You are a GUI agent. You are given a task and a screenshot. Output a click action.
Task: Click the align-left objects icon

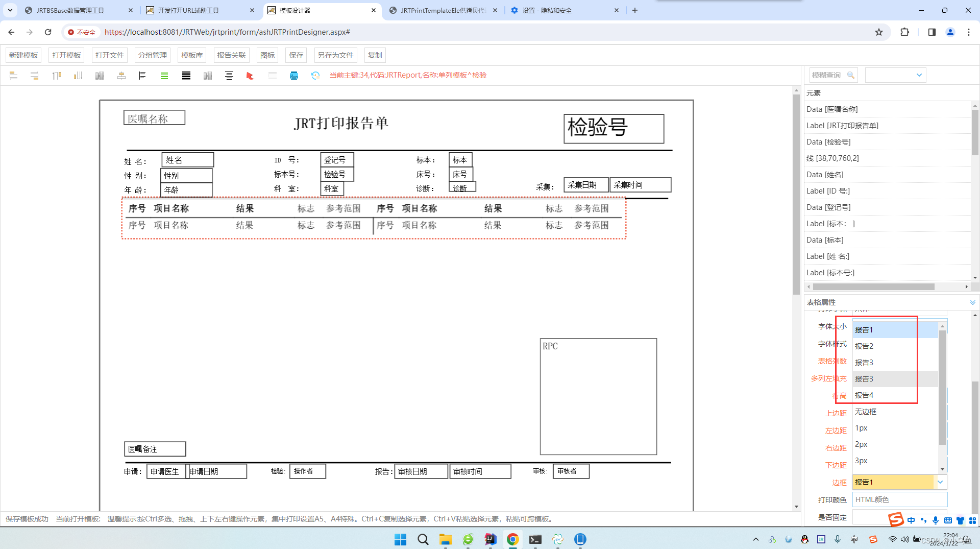(14, 76)
